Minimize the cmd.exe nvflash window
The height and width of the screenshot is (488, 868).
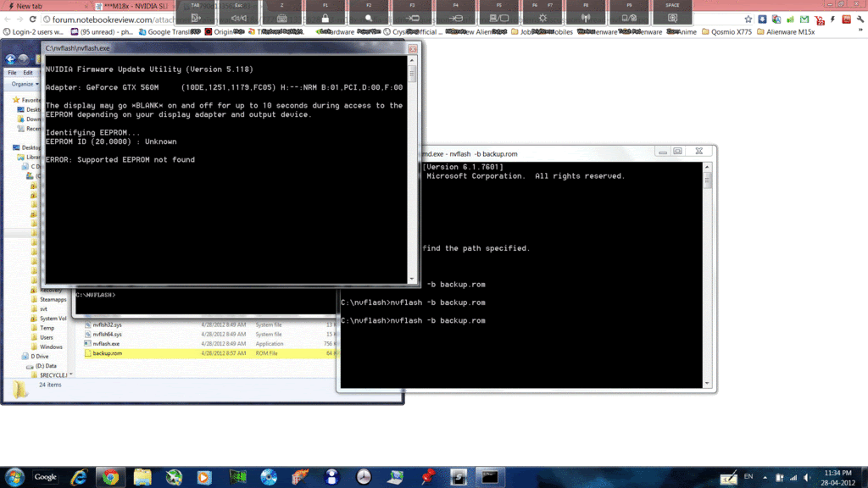(x=663, y=151)
